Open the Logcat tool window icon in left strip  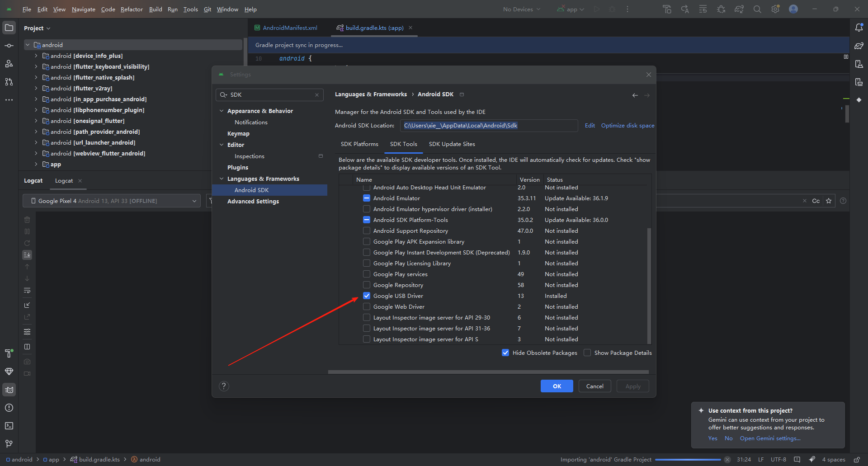[9, 390]
